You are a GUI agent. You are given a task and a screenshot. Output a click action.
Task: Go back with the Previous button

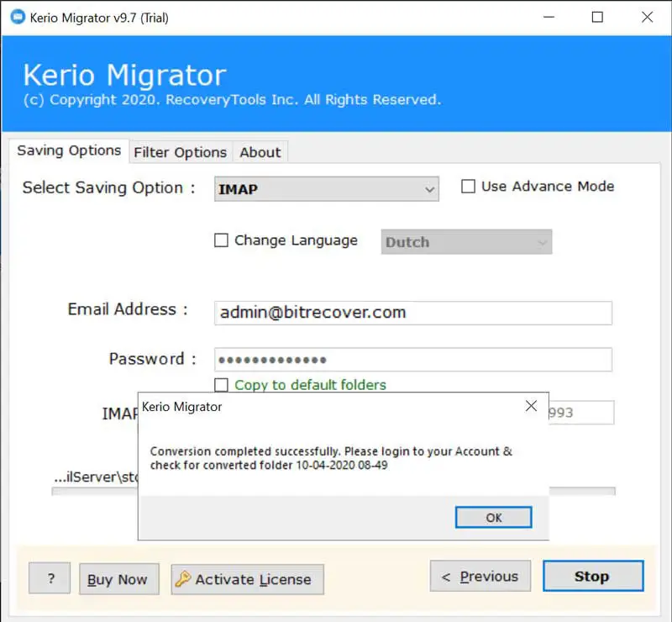(x=480, y=576)
